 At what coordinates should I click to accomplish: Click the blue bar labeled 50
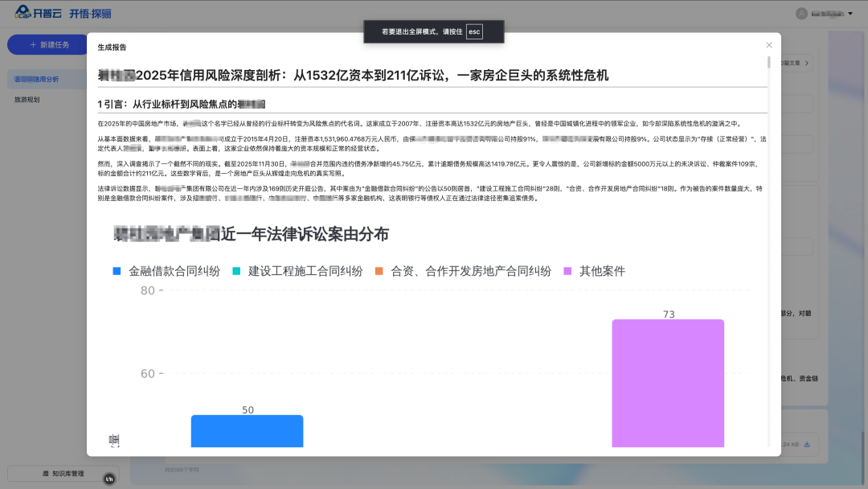tap(247, 431)
